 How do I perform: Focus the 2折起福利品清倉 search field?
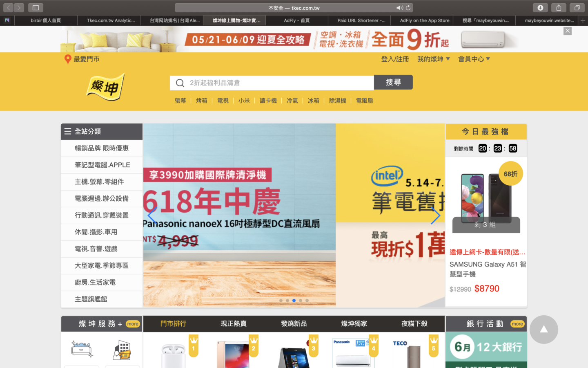click(272, 83)
